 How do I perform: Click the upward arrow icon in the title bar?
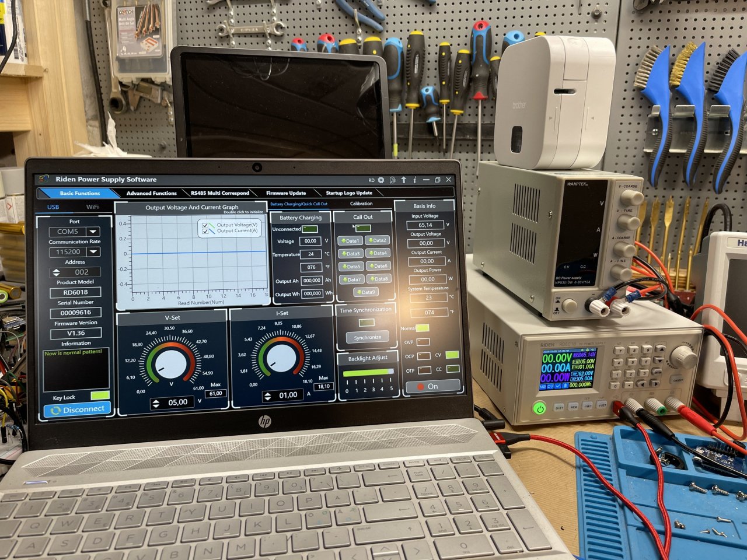click(x=403, y=180)
